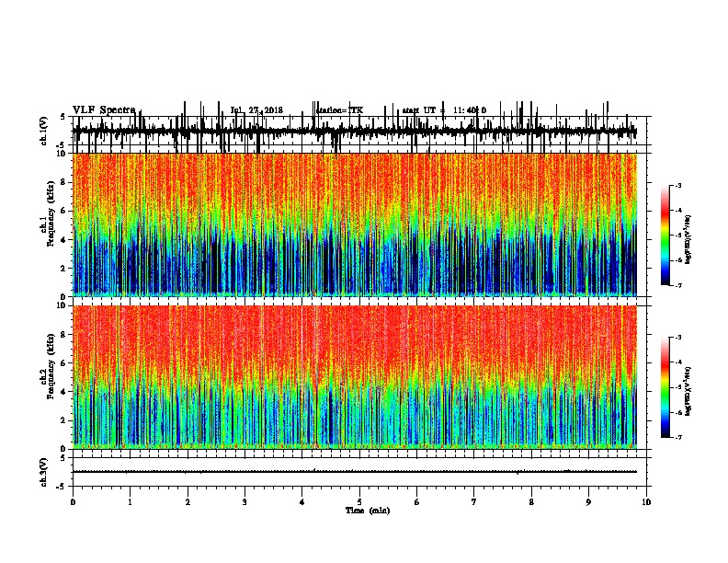Click the "3" tick on the time axis

[x=245, y=502]
